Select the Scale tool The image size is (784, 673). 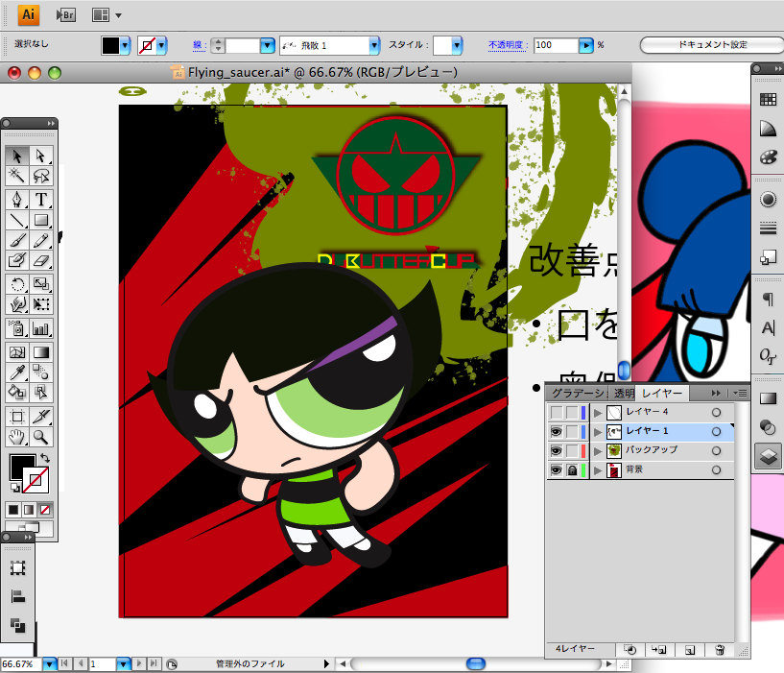pos(41,284)
